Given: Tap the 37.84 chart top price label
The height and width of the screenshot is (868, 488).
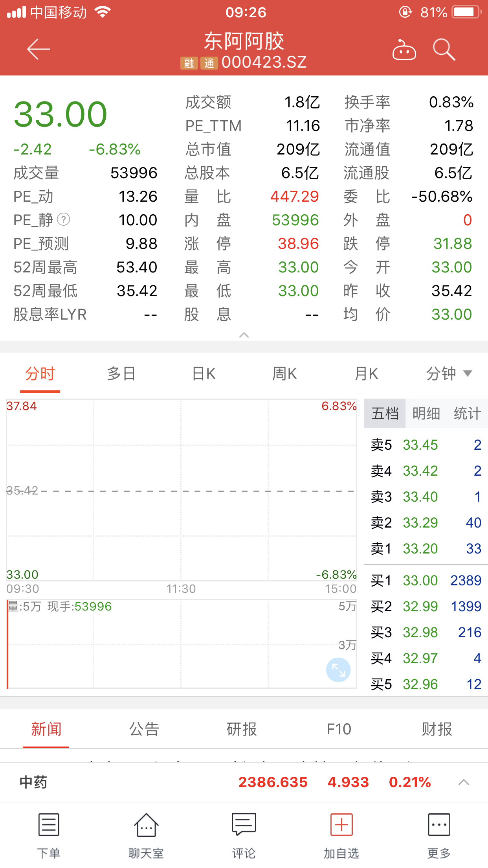Looking at the screenshot, I should tap(22, 406).
